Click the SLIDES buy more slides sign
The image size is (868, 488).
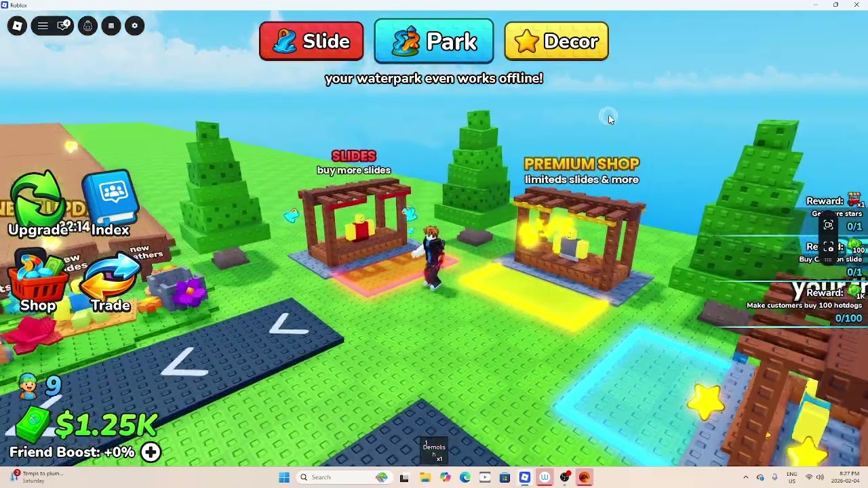click(x=354, y=163)
